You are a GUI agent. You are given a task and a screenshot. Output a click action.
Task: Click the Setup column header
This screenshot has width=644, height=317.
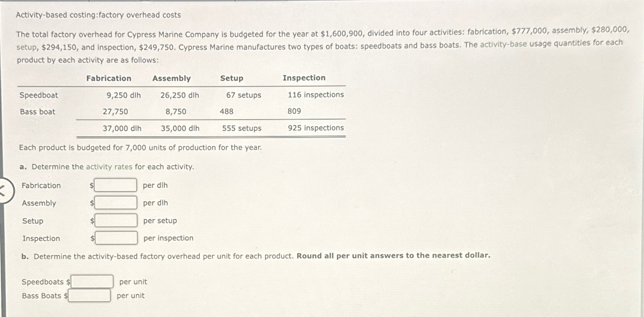coord(232,78)
